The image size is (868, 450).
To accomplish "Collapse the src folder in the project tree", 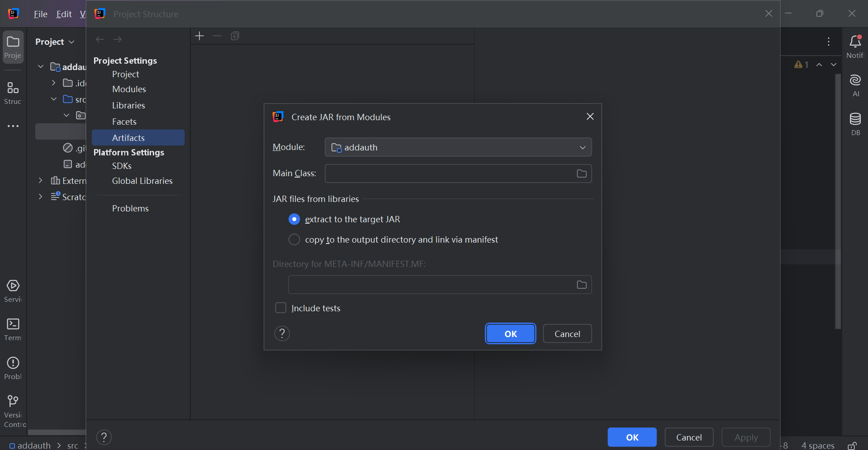I will pyautogui.click(x=54, y=99).
